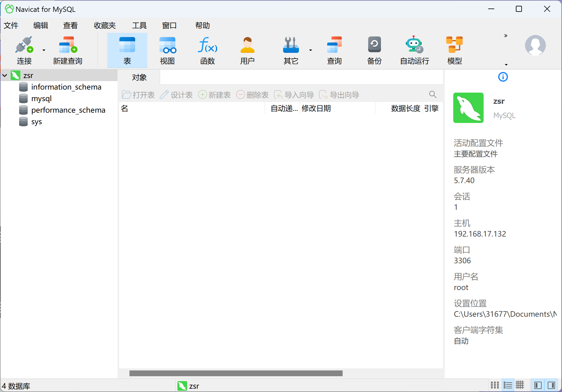562x392 pixels.
Task: Open the Automation robot icon
Action: coord(414,45)
